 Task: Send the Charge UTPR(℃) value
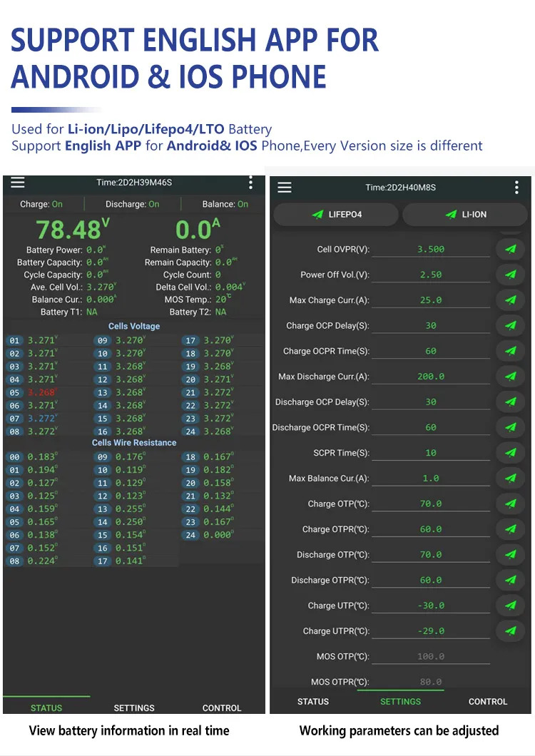[x=511, y=630]
